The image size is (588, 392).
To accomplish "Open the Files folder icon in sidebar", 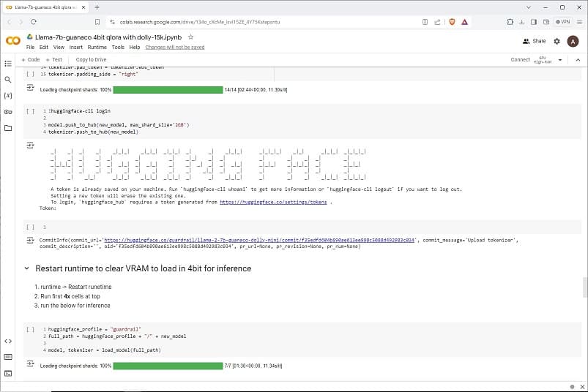I will [x=8, y=128].
